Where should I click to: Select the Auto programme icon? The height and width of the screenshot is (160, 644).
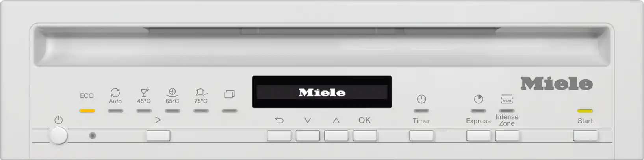point(115,92)
